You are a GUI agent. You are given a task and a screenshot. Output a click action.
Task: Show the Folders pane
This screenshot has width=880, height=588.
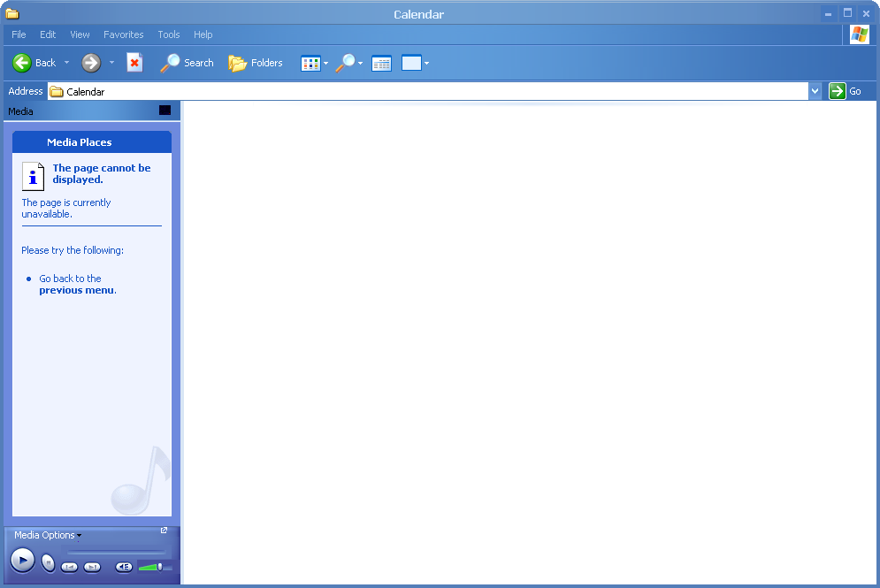pos(256,63)
